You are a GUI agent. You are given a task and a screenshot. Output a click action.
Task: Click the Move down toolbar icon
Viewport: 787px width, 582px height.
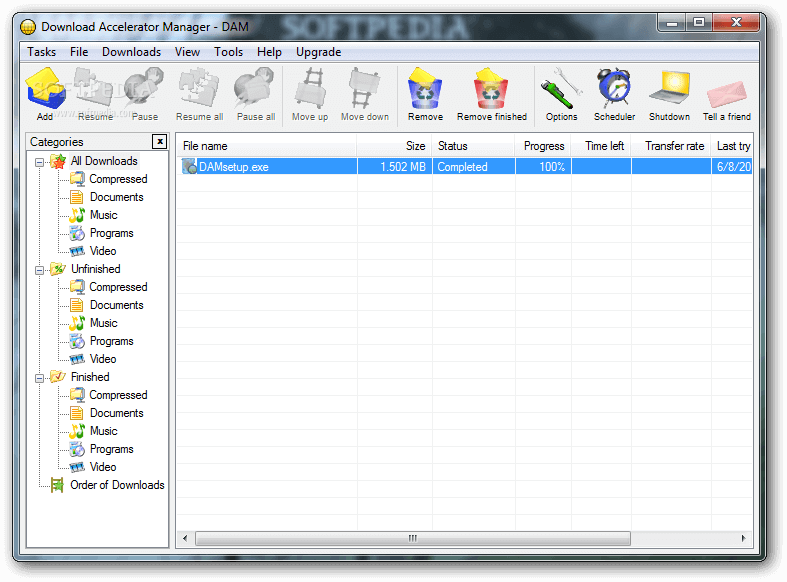coord(364,89)
